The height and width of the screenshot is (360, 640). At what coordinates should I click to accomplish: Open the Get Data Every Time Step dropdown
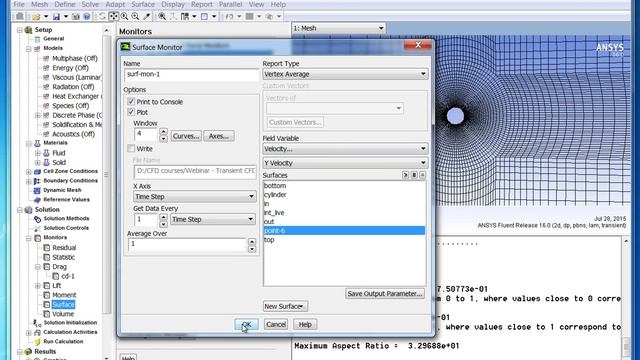click(x=213, y=219)
